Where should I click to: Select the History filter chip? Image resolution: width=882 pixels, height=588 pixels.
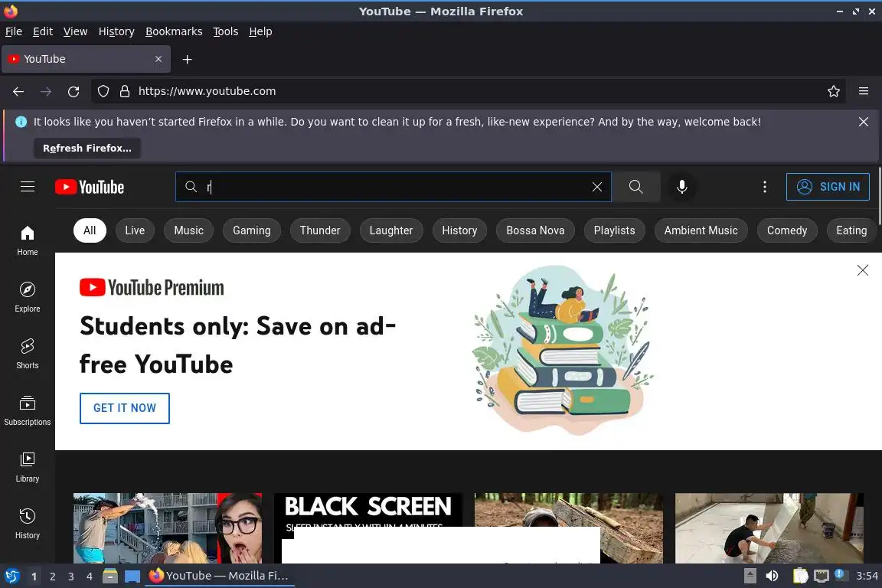[x=459, y=230]
